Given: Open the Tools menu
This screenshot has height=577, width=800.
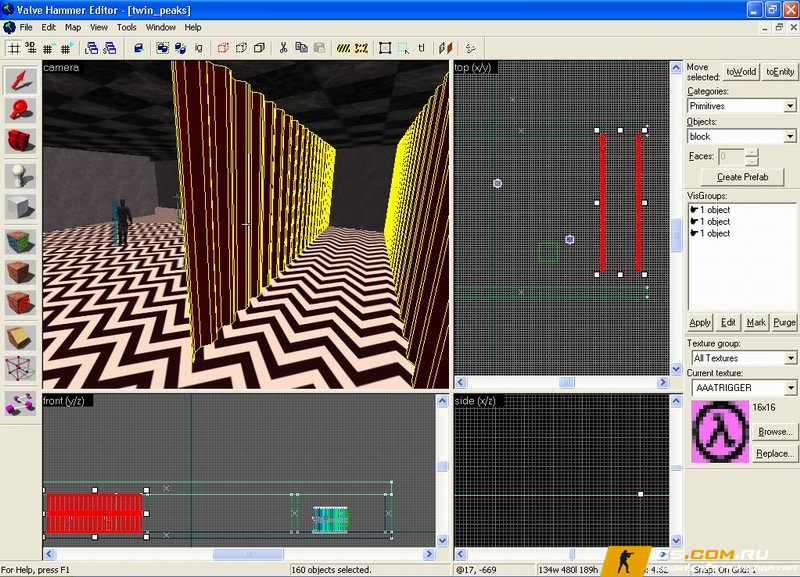Looking at the screenshot, I should pyautogui.click(x=127, y=27).
